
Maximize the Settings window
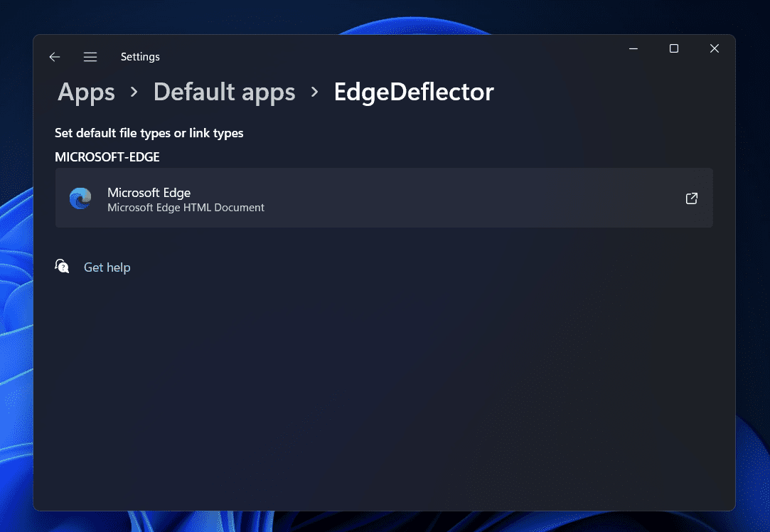674,48
